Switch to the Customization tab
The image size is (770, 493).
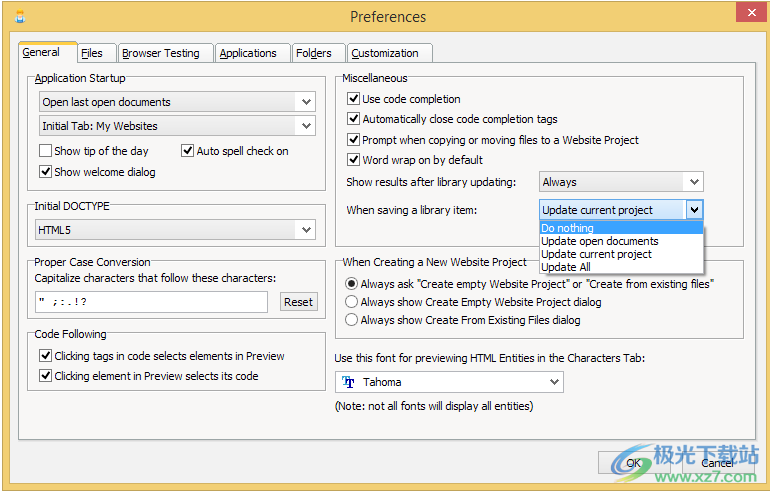click(x=389, y=53)
